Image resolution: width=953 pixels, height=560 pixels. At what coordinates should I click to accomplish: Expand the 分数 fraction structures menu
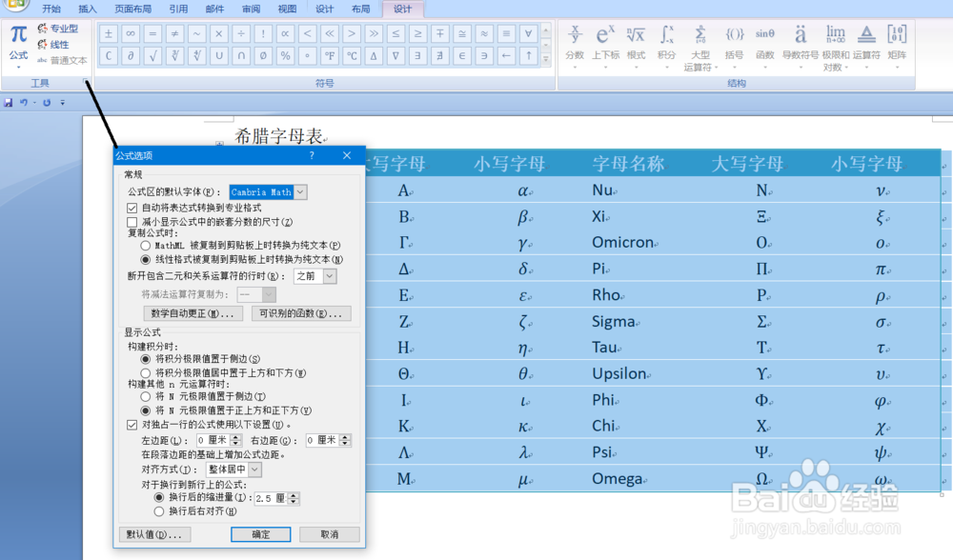point(575,46)
